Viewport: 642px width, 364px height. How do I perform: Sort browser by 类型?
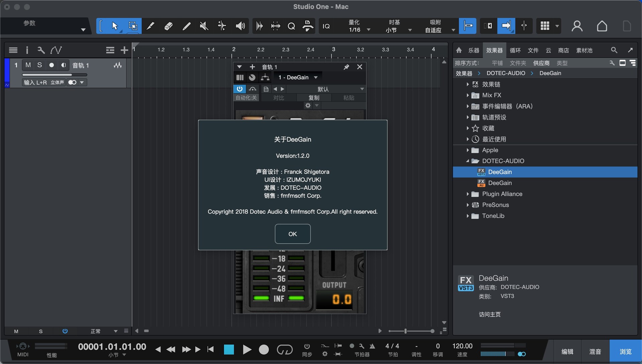(x=562, y=63)
